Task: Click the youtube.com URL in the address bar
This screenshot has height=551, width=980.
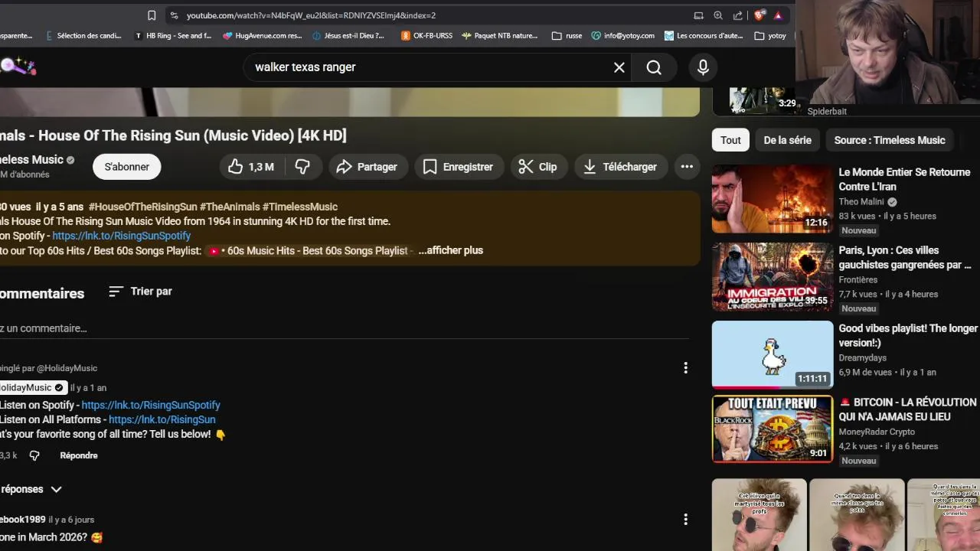Action: [x=311, y=15]
